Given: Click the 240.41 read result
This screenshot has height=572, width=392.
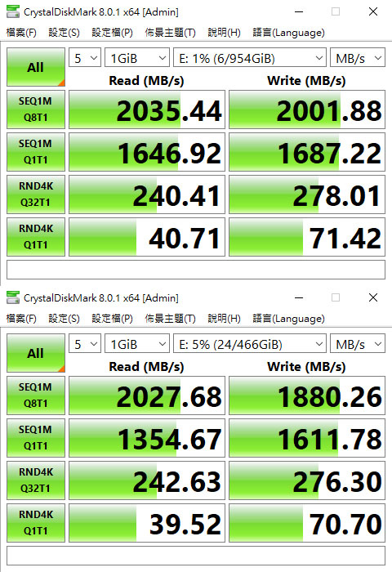Looking at the screenshot, I should click(147, 194).
